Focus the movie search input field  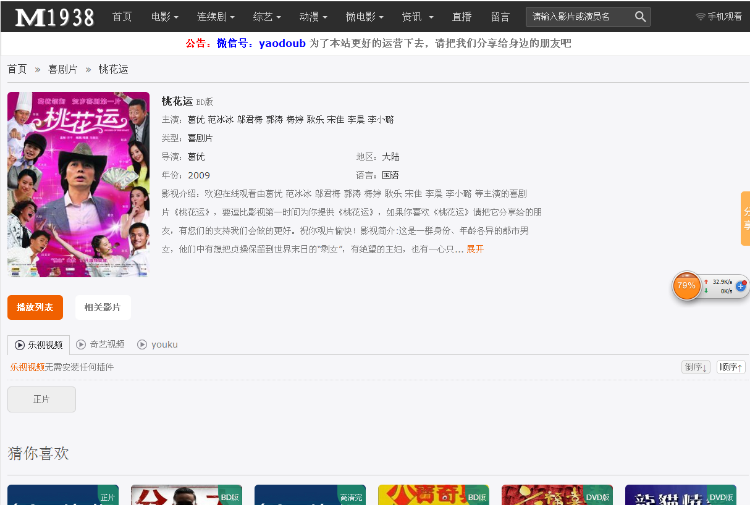579,17
